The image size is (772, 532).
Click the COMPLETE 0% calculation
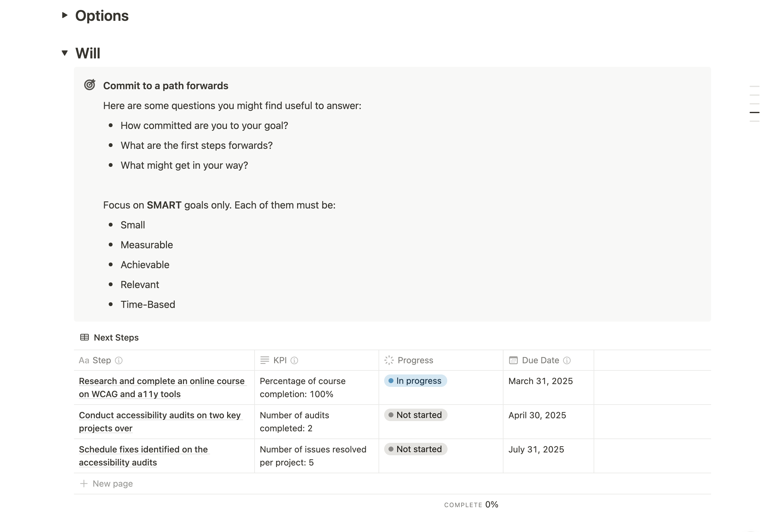pos(471,505)
